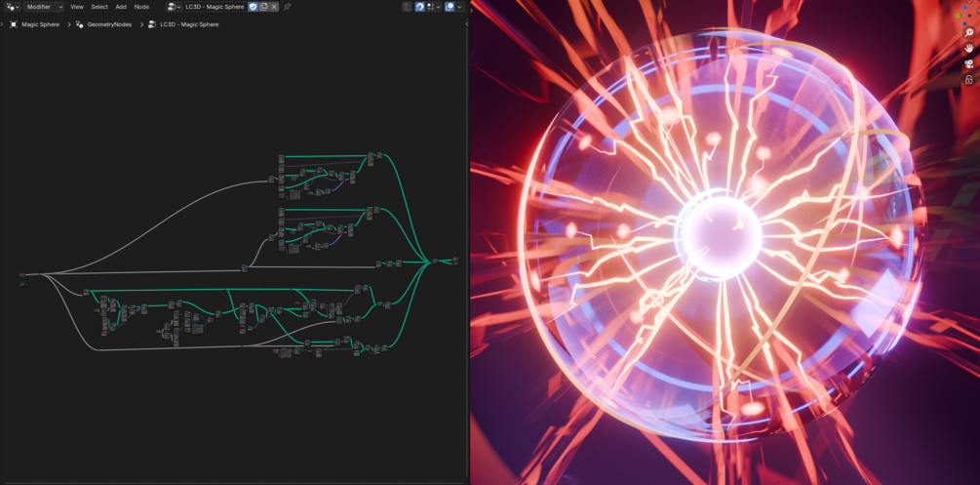Click the viewport zoom magnifier icon

point(969,33)
